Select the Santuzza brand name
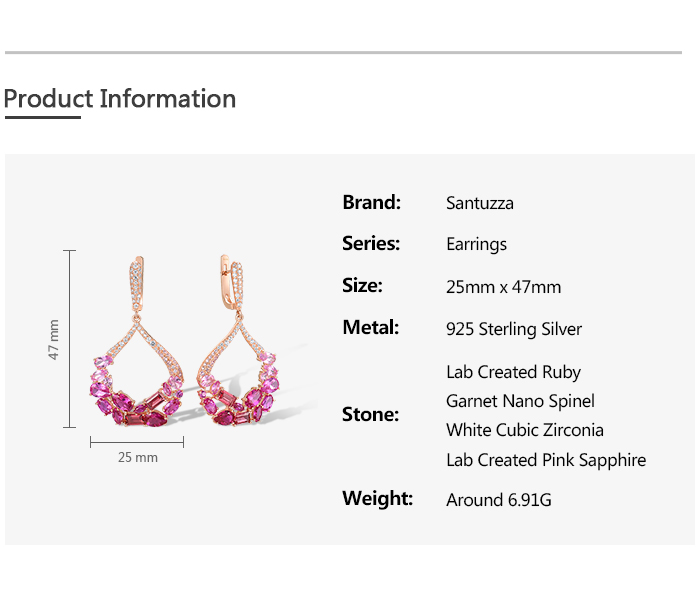This screenshot has height=596, width=700. [x=480, y=203]
